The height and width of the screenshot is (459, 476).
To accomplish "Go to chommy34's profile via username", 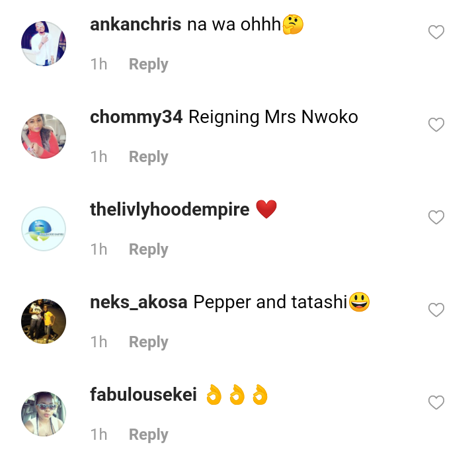I will (136, 118).
